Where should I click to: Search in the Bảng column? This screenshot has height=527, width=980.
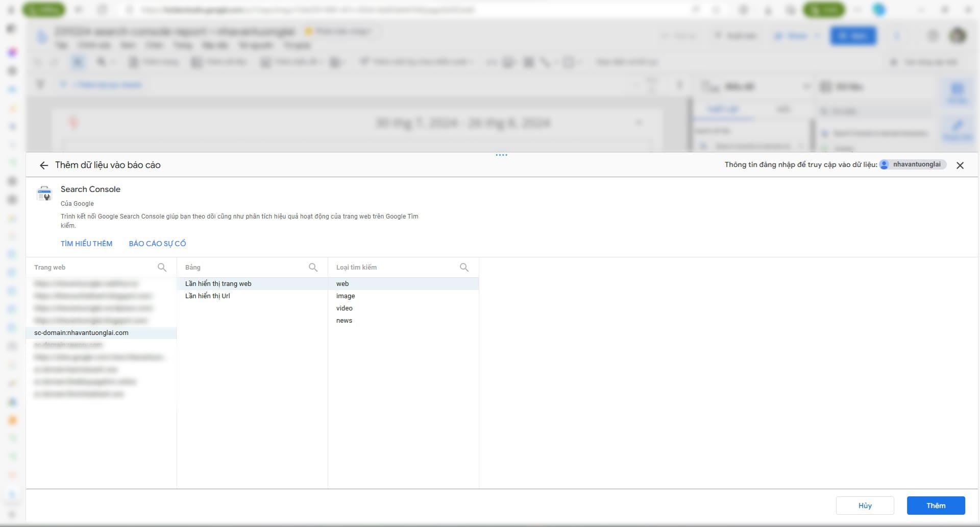pos(313,267)
